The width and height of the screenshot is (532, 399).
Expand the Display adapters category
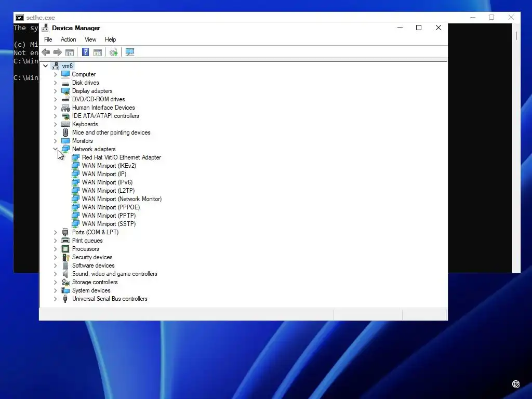pos(55,91)
